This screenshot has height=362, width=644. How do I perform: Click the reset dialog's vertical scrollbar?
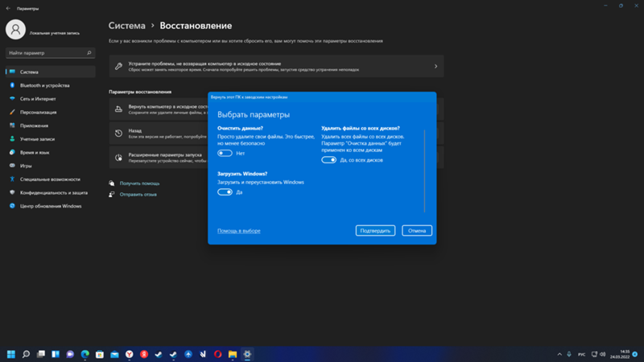point(424,171)
